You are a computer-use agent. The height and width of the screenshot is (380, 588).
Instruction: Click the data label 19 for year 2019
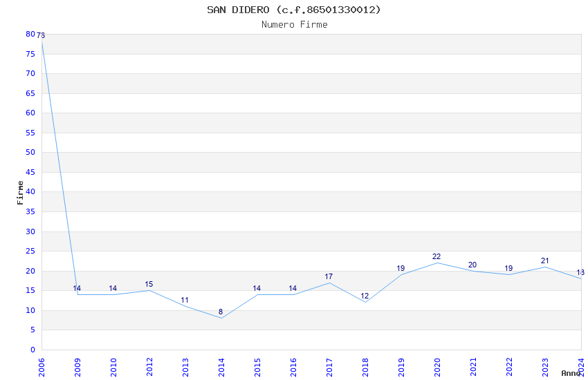point(401,268)
